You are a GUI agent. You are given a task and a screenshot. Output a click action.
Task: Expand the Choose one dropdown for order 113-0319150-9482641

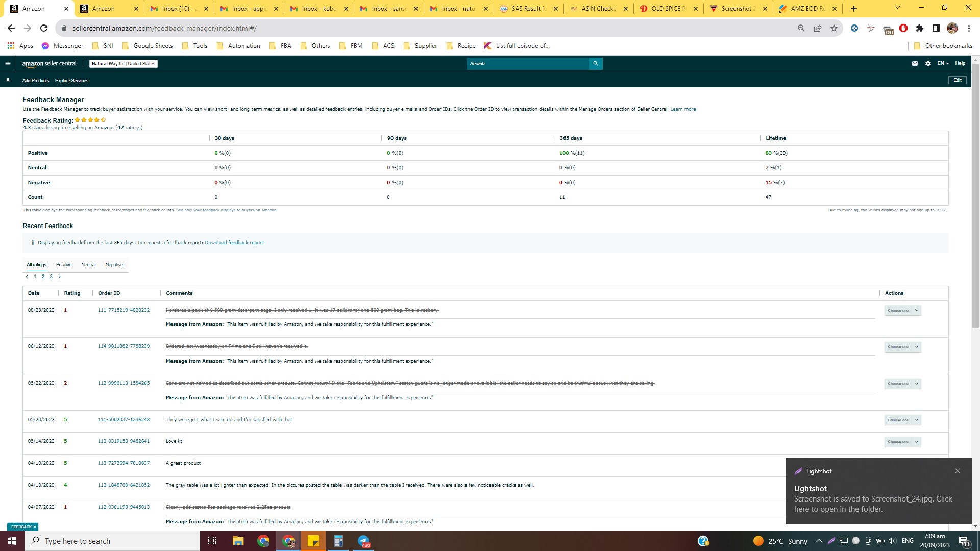pyautogui.click(x=902, y=442)
